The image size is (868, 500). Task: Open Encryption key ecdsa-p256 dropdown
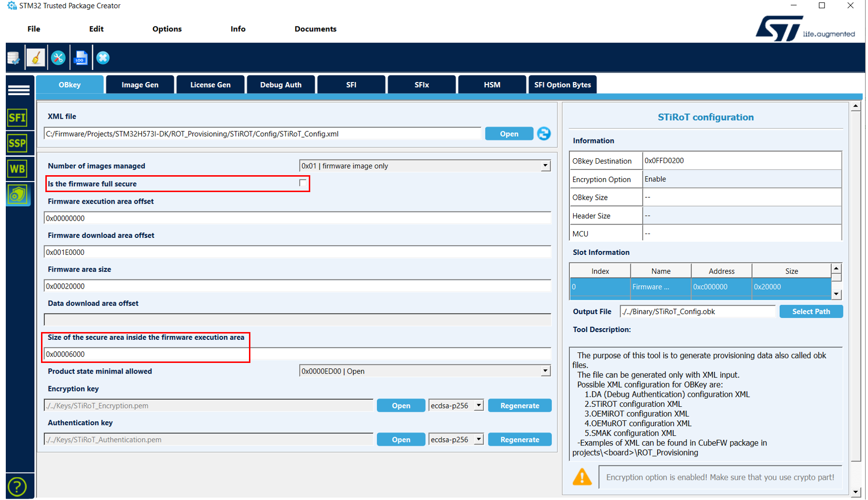(x=479, y=405)
